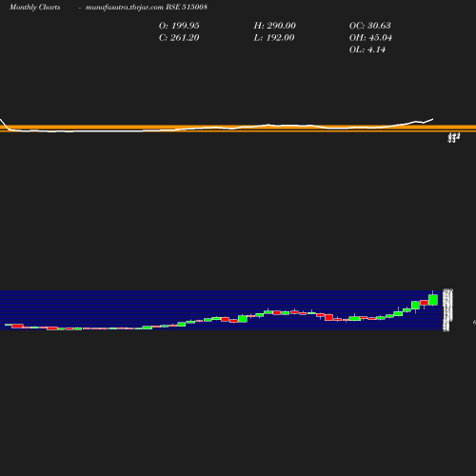
Task: Click the 'BSE 515008' symbol label
Action: point(187,7)
